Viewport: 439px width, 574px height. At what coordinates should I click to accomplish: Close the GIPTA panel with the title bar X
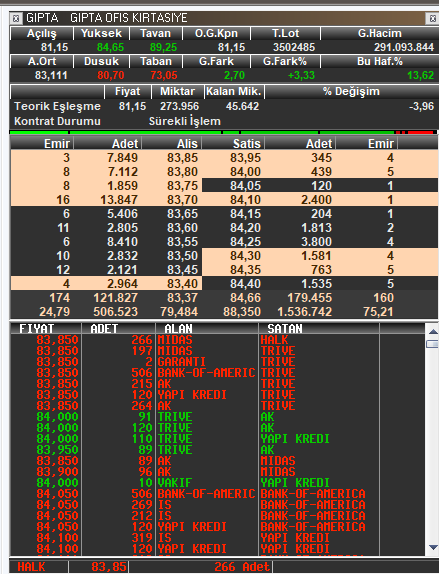[x=432, y=18]
